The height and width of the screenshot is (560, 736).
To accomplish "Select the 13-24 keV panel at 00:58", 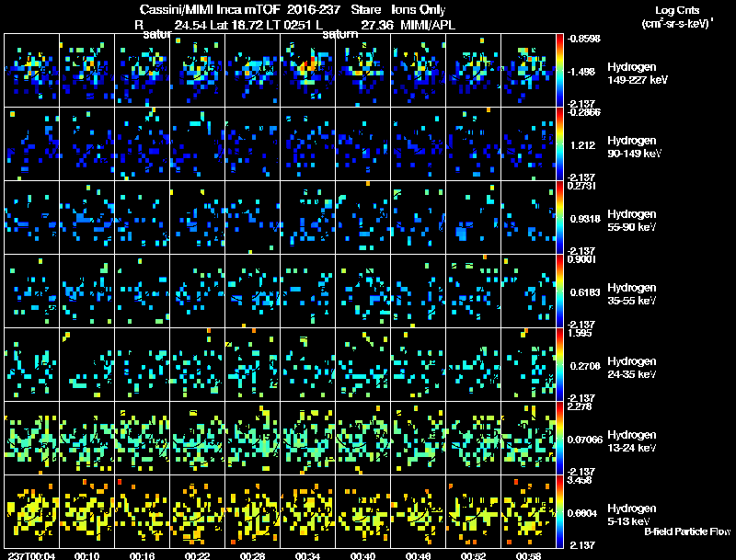I will [528, 438].
